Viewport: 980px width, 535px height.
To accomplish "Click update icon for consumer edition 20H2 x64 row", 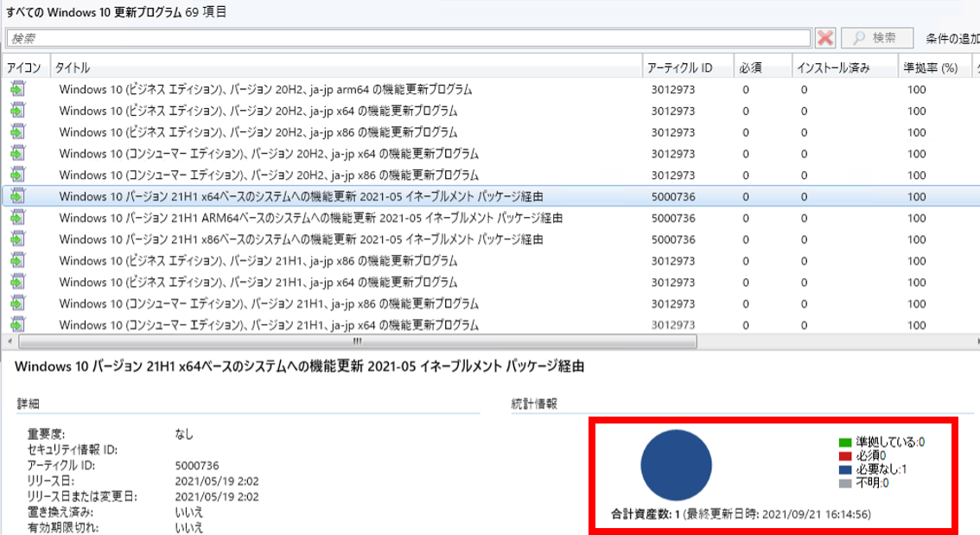I will [17, 154].
